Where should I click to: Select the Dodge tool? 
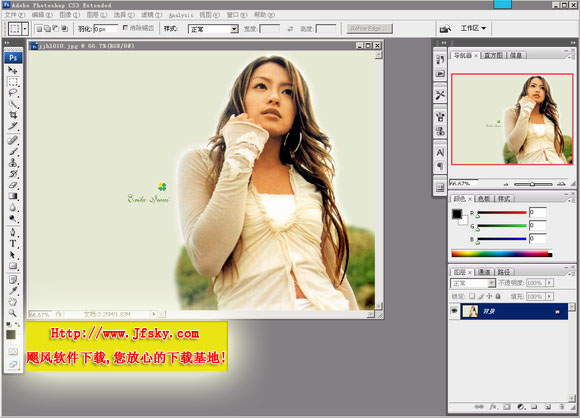(13, 218)
